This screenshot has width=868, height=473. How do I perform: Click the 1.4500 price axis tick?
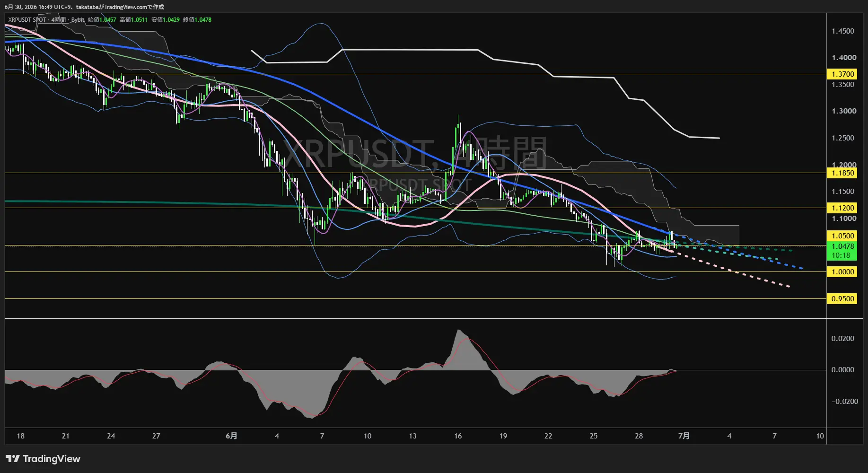[x=843, y=31]
